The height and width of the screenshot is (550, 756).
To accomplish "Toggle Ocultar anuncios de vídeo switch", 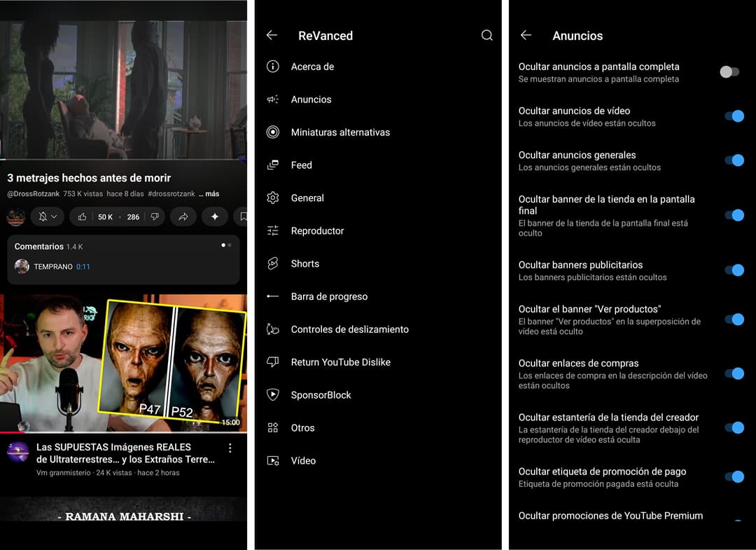I will click(x=734, y=116).
